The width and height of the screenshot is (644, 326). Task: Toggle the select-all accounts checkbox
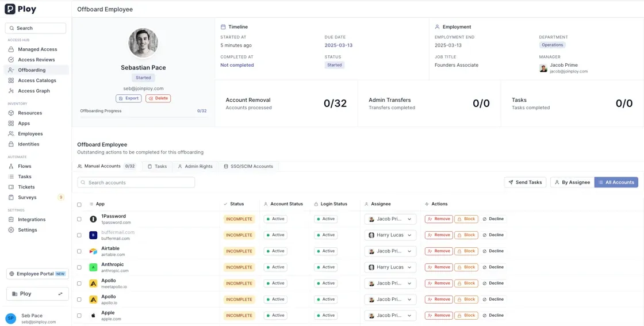(x=79, y=204)
